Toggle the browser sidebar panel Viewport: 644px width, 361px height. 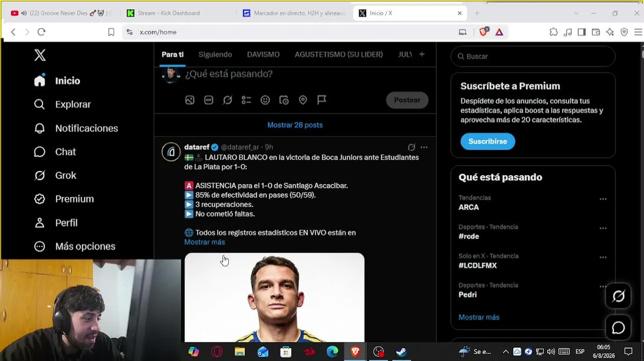582,32
